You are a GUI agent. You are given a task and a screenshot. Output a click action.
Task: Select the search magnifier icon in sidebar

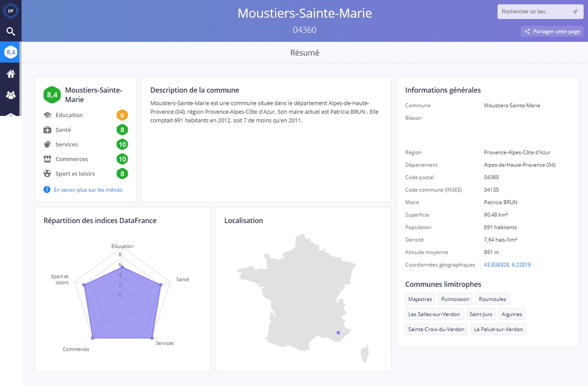pos(11,31)
